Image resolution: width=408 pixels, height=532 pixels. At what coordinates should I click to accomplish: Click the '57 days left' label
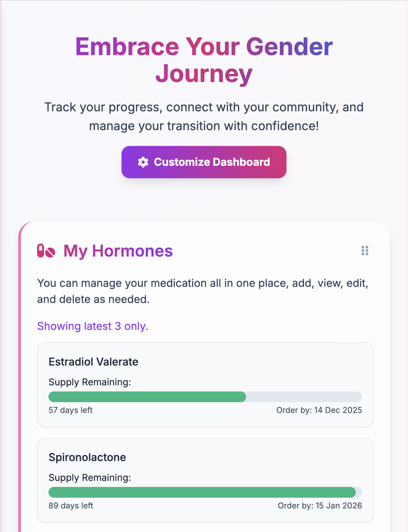70,410
